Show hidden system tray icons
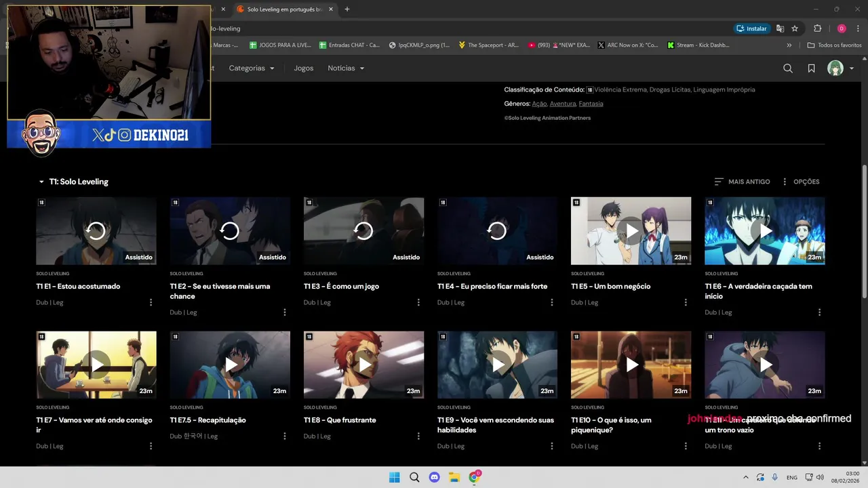The image size is (868, 488). click(746, 478)
